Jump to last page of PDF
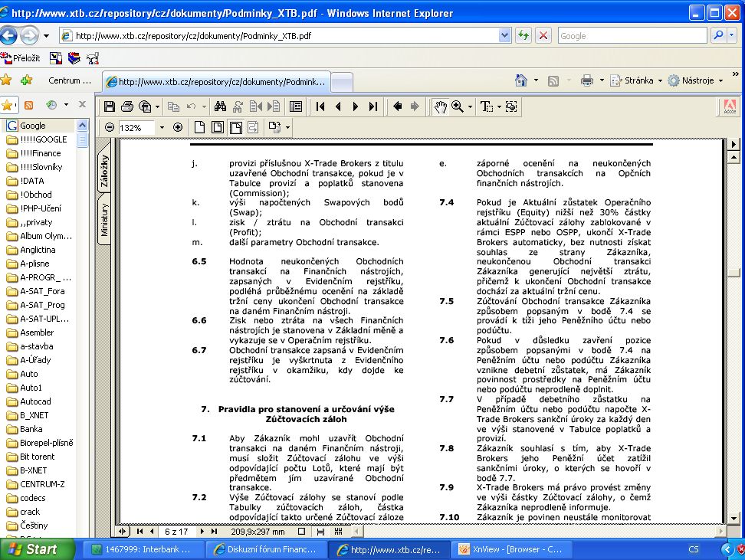Image resolution: width=745 pixels, height=560 pixels. pyautogui.click(x=373, y=106)
